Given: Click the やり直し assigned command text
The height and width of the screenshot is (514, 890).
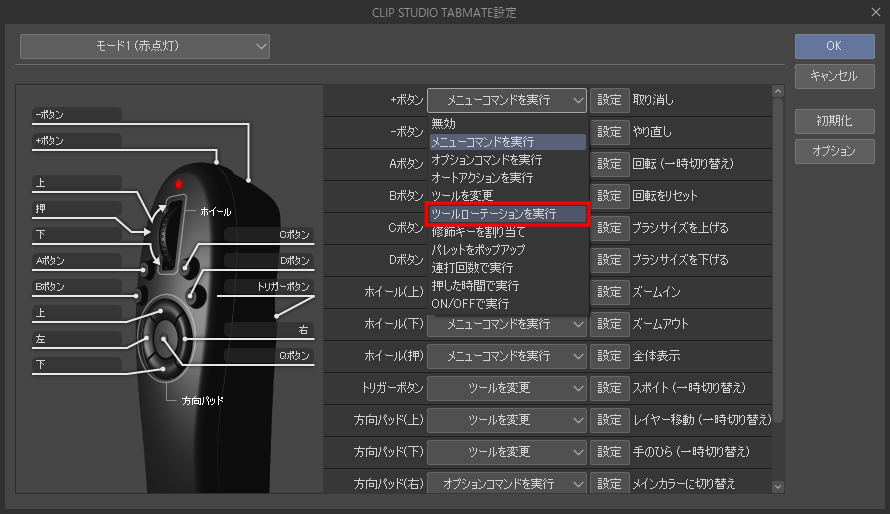Looking at the screenshot, I should 652,132.
